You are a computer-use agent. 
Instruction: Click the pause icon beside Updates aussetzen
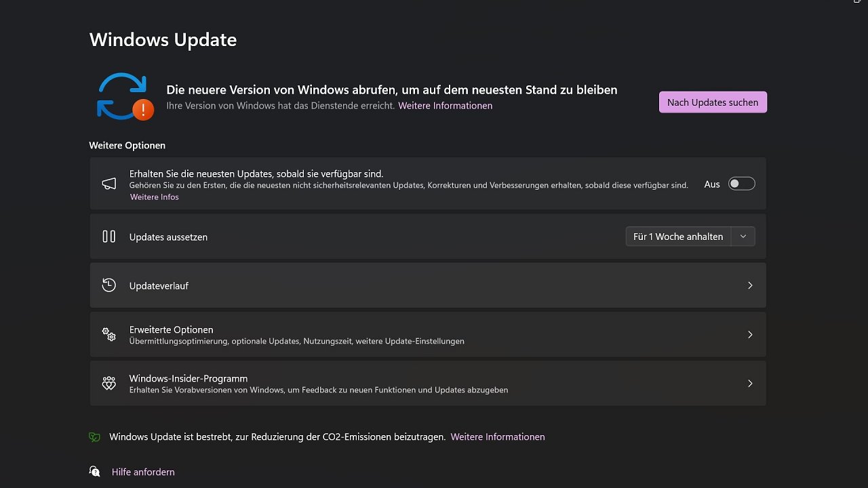pyautogui.click(x=108, y=237)
